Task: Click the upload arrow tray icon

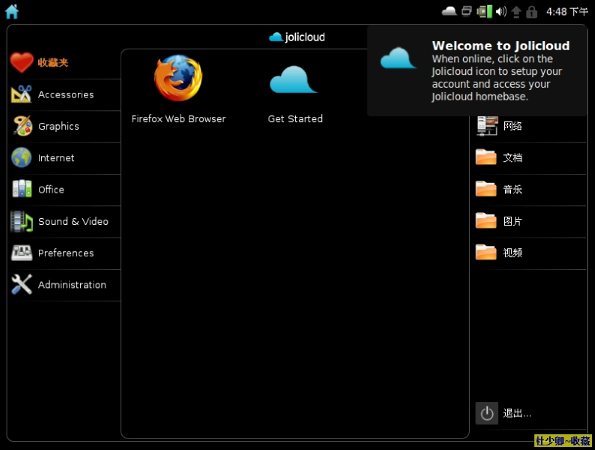Action: 516,12
